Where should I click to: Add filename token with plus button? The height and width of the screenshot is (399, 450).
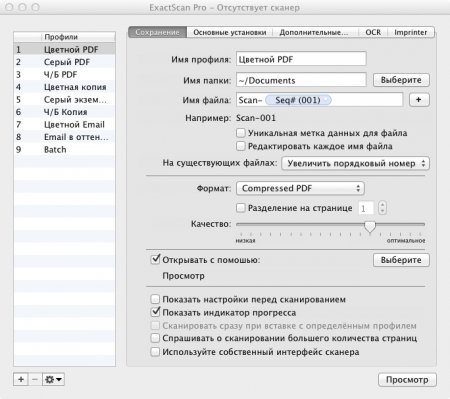coord(419,100)
